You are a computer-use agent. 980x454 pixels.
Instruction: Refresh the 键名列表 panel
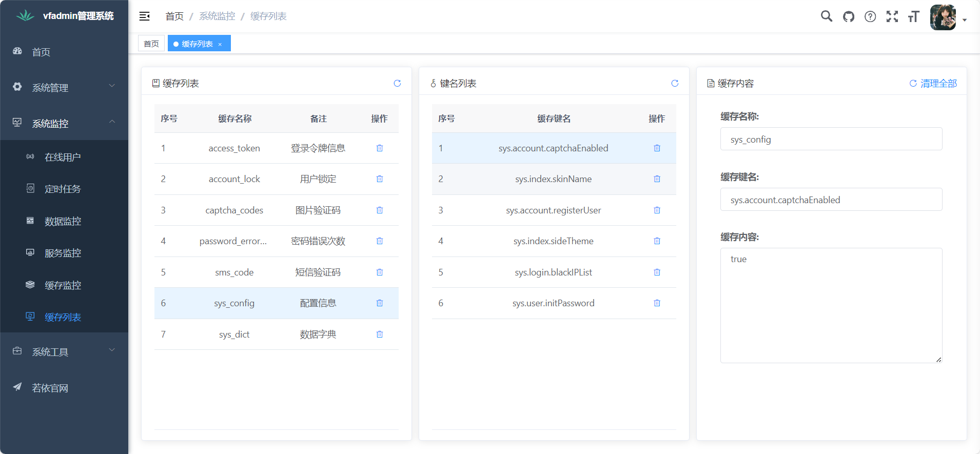[x=675, y=83]
